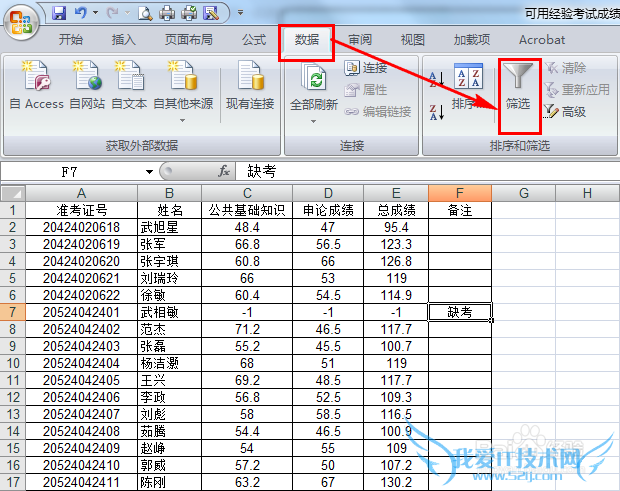Click the formula bar showing 缺考
Screen dimensions: 620x491
click(427, 172)
